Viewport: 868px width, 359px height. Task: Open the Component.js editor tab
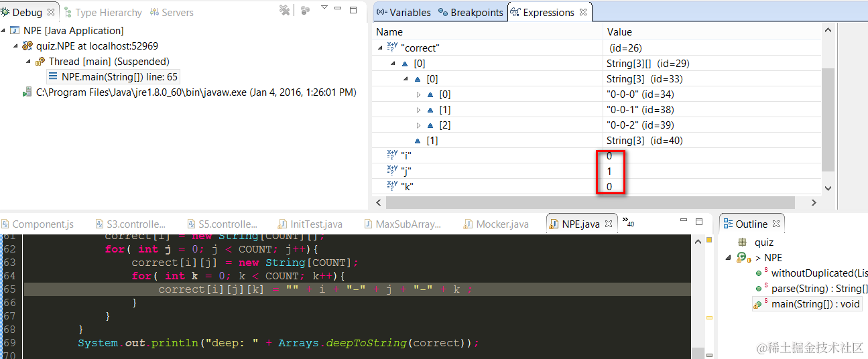[x=38, y=224]
